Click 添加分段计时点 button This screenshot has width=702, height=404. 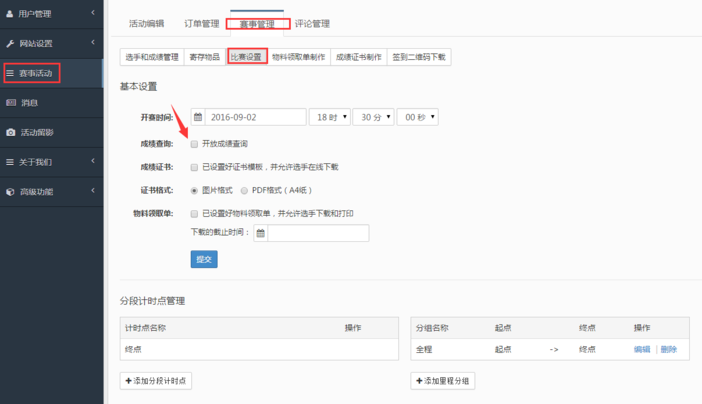tap(155, 381)
